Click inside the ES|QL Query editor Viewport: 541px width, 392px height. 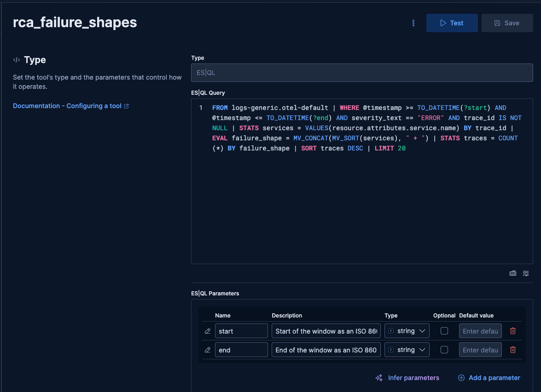362,181
